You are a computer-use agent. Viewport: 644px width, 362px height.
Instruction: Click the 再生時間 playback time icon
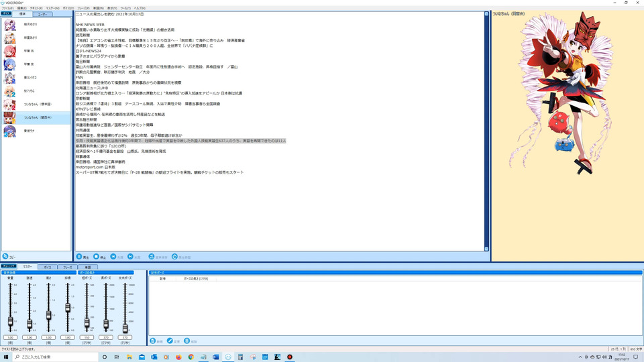174,257
